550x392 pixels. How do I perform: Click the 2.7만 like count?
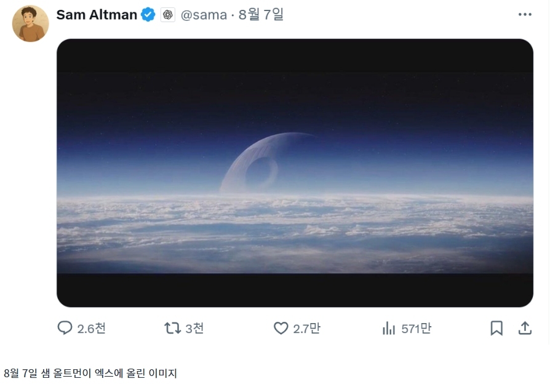point(306,329)
